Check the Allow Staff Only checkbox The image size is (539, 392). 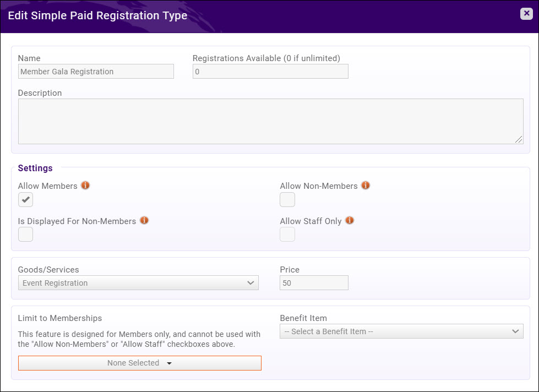[x=287, y=234]
